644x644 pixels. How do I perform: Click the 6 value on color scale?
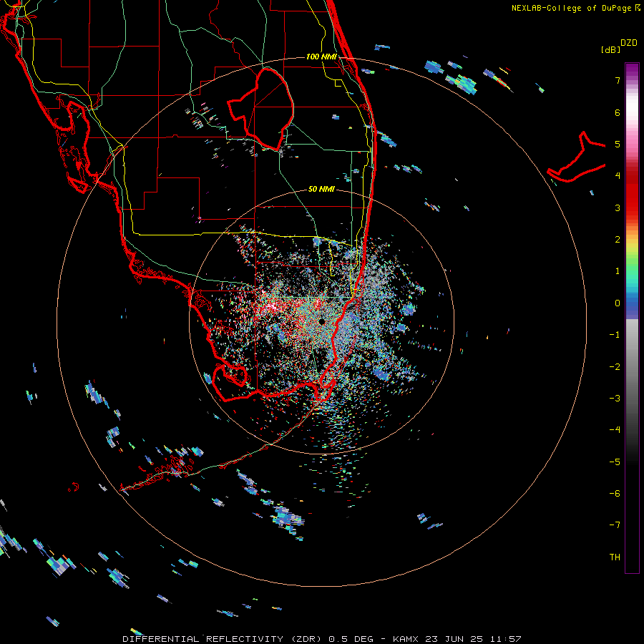(618, 112)
